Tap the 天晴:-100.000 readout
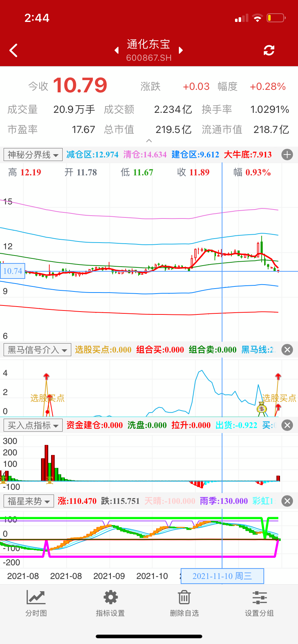Screen dimensions: 298x644 (170, 501)
